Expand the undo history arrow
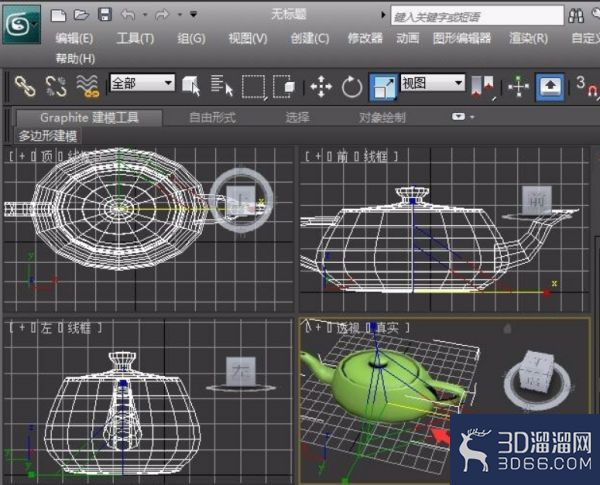Image resolution: width=600 pixels, height=485 pixels. (145, 15)
